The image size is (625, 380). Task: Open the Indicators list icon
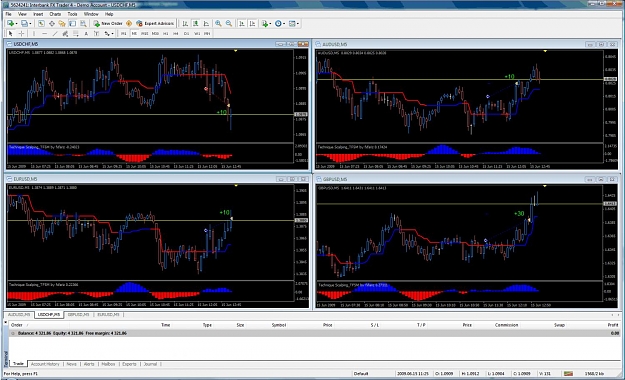(x=265, y=24)
